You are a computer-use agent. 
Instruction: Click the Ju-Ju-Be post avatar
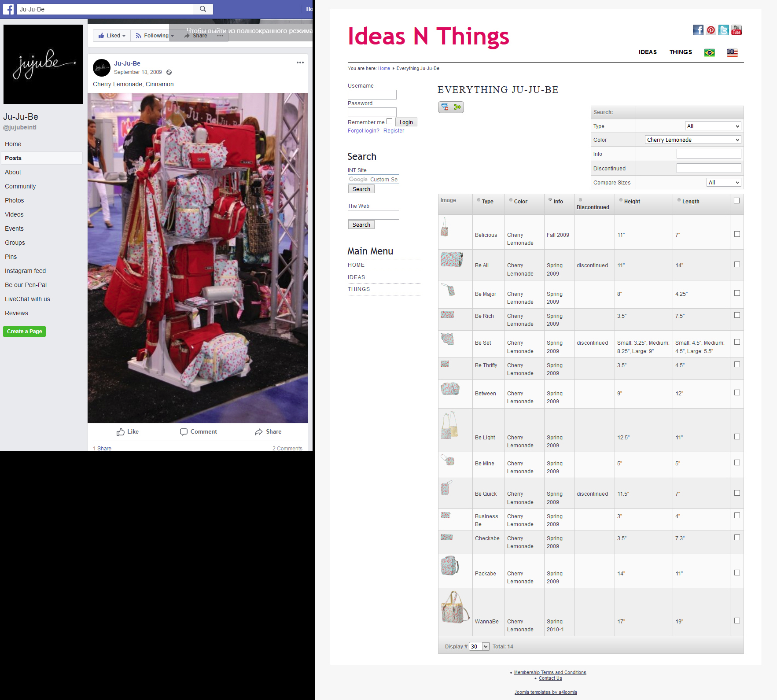[x=102, y=68]
